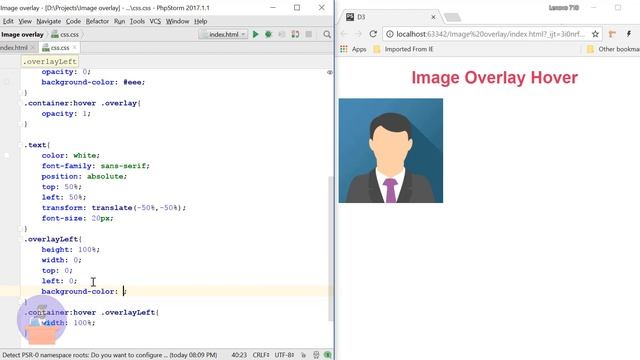The width and height of the screenshot is (640, 360).
Task: Click the 'opacity: 1;' line
Action: tap(66, 113)
